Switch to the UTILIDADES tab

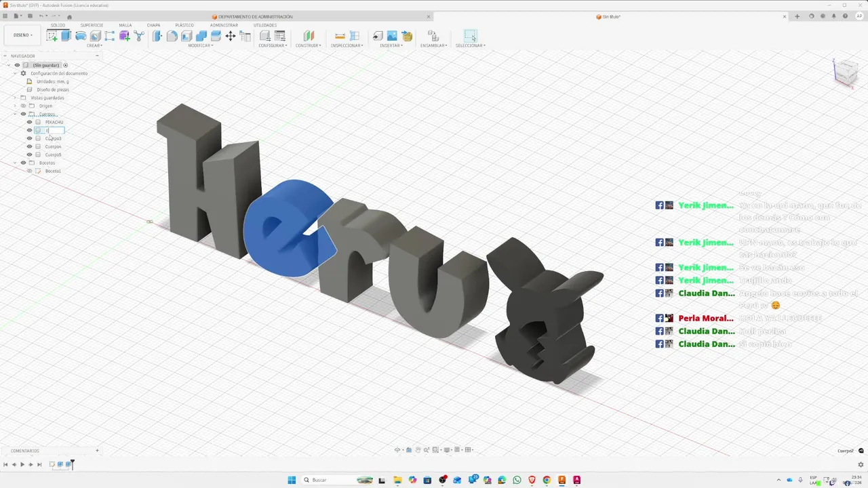[x=265, y=25]
